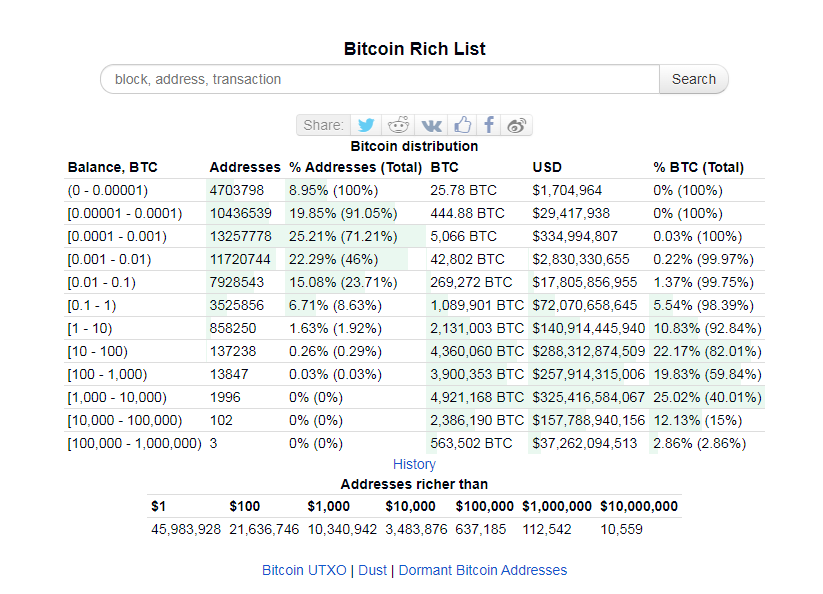823x594 pixels.
Task: Open the Dust link
Action: pos(372,570)
